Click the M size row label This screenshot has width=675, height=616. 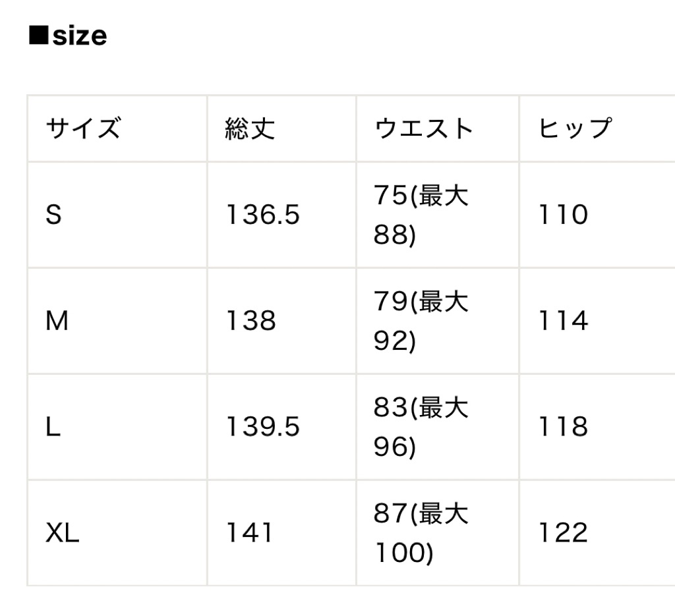click(57, 321)
